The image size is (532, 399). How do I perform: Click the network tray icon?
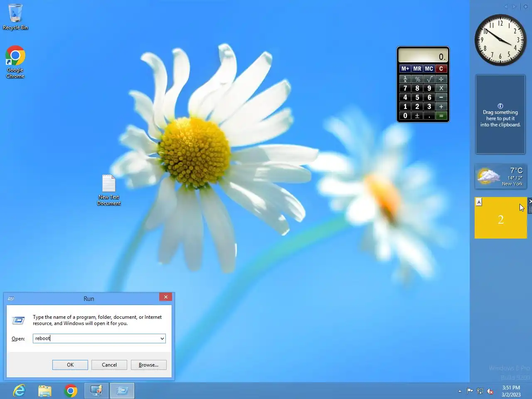coord(480,391)
